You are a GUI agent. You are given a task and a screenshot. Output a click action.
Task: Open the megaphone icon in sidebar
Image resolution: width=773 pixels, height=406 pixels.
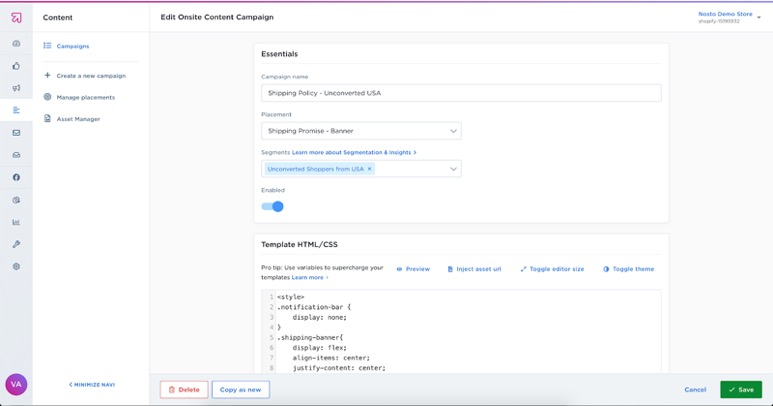[x=16, y=88]
